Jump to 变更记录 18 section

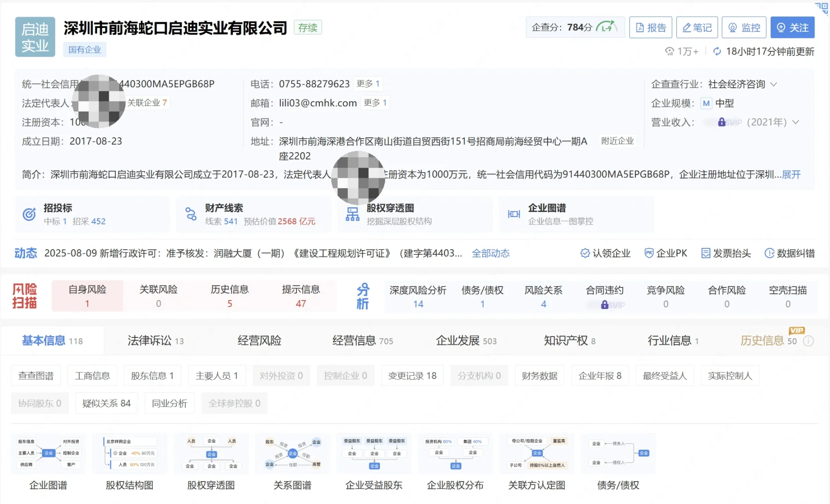tap(412, 376)
